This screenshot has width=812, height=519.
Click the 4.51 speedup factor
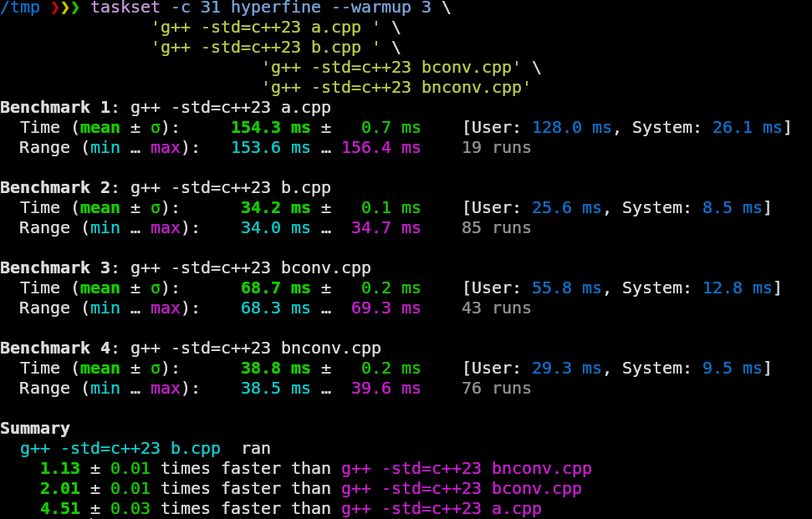pyautogui.click(x=60, y=509)
